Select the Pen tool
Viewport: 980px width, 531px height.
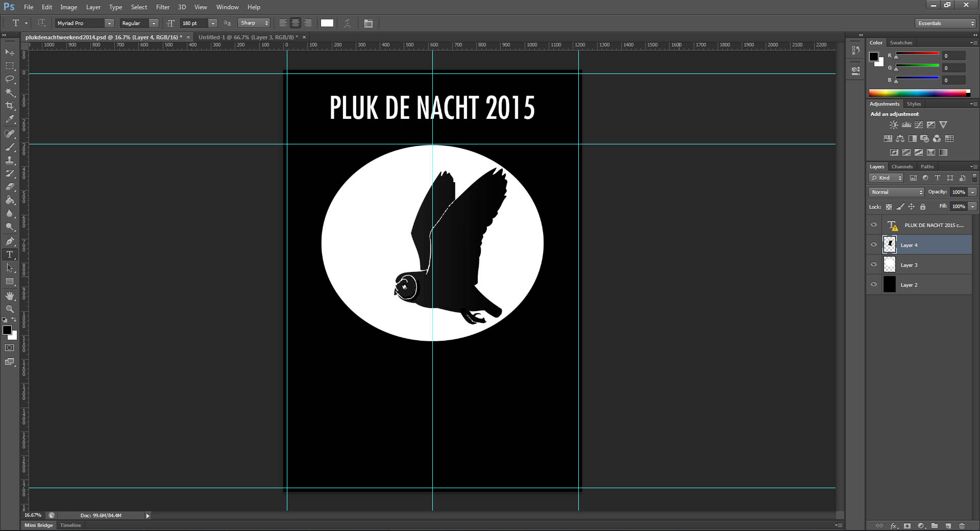10,241
